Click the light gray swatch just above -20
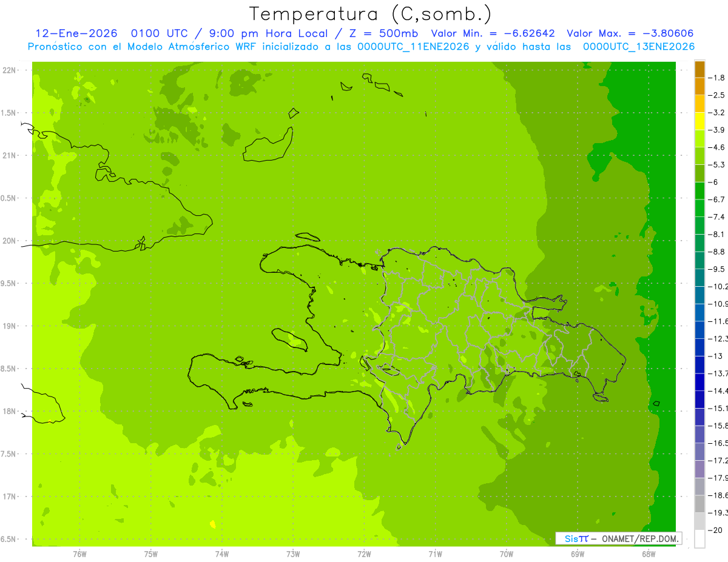Screen dimensions: 728x562 click(x=699, y=521)
